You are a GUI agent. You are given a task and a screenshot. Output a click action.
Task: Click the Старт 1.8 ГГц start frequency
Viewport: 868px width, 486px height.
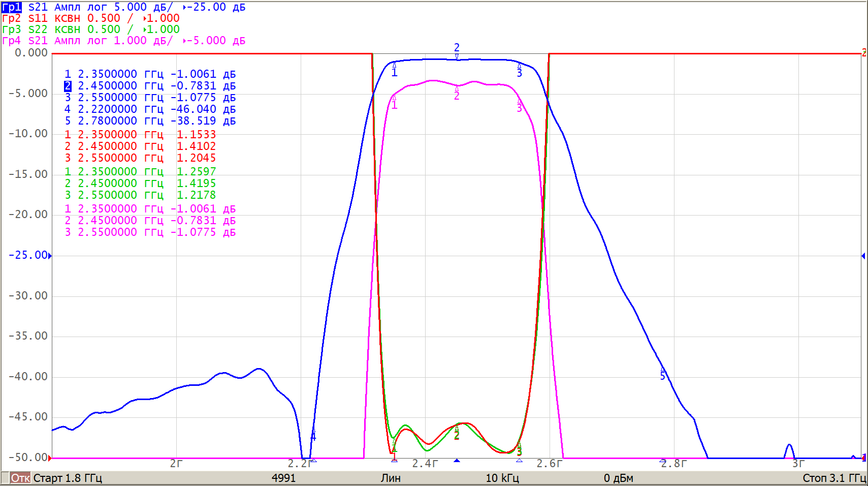pyautogui.click(x=68, y=478)
